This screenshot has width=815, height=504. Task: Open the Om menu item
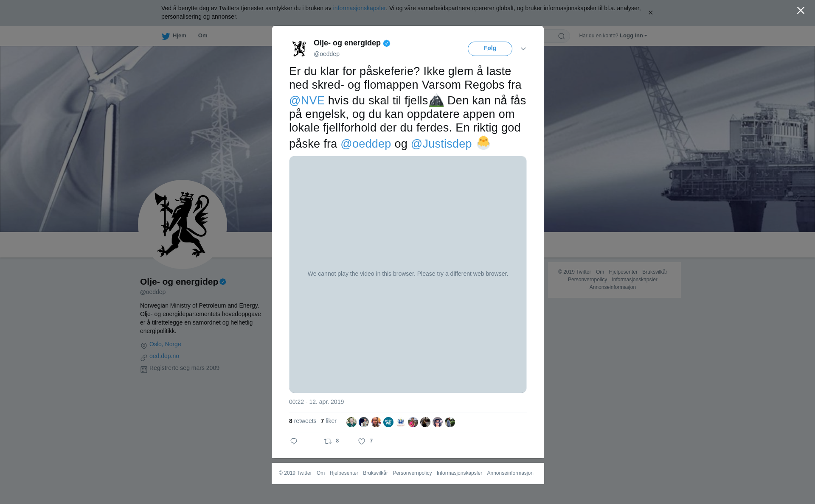202,36
